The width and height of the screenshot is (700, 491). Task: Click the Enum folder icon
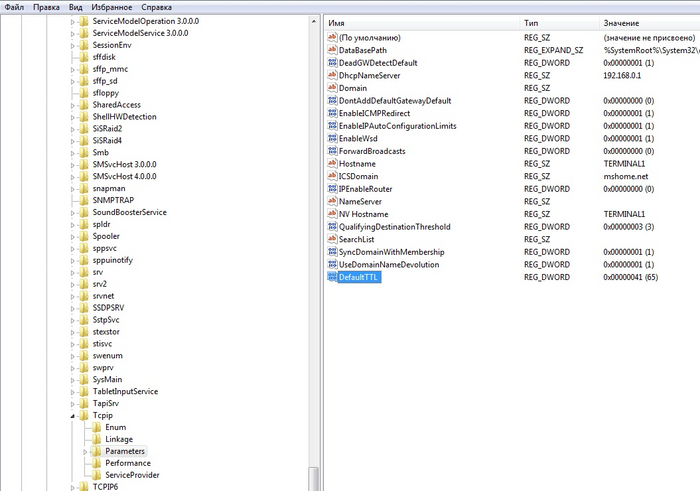click(96, 428)
